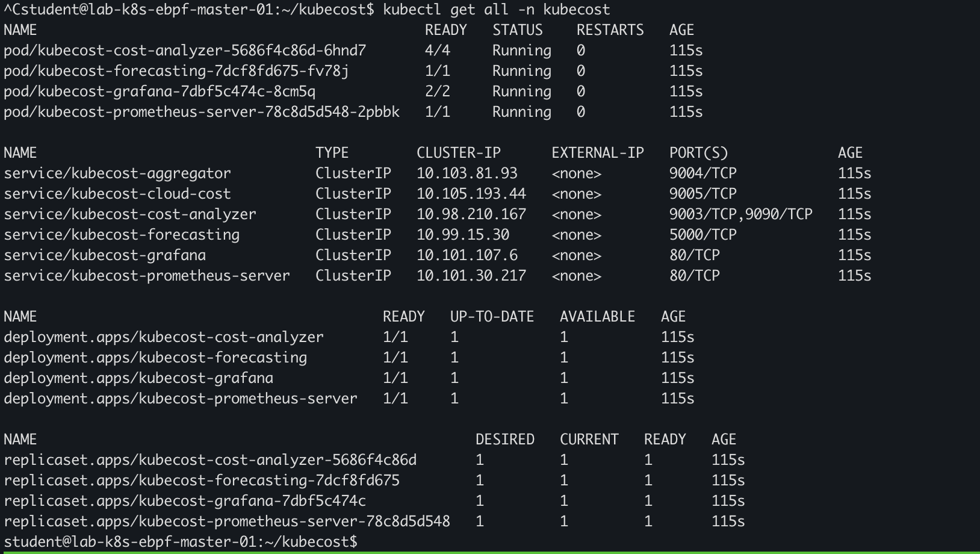Click the service/kubecost-aggregator line

tap(117, 173)
